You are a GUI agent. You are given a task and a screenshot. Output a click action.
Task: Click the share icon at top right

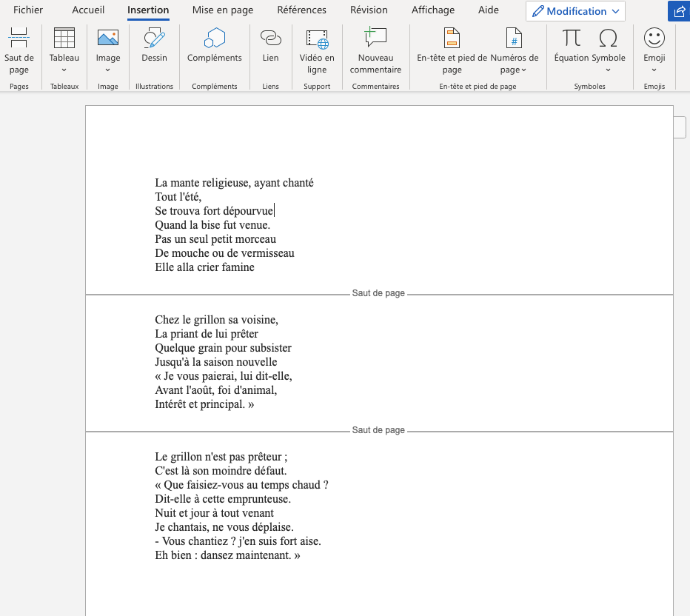point(679,11)
